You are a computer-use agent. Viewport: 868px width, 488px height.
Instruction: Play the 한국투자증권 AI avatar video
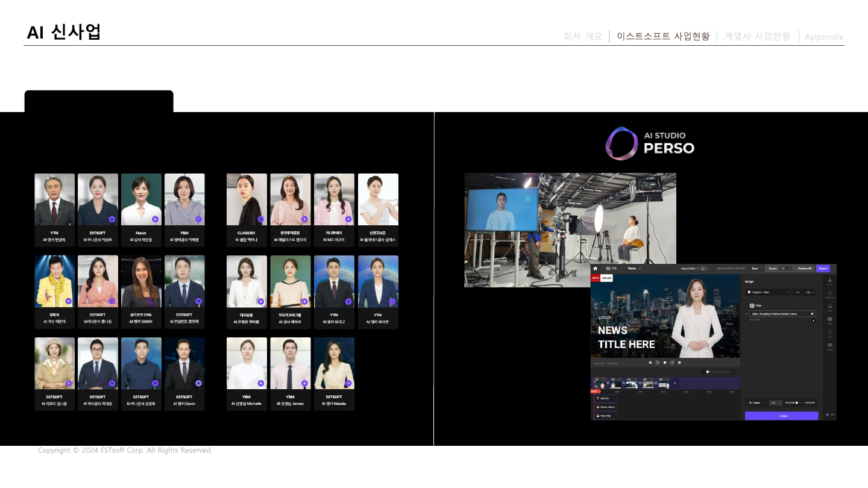[x=304, y=219]
